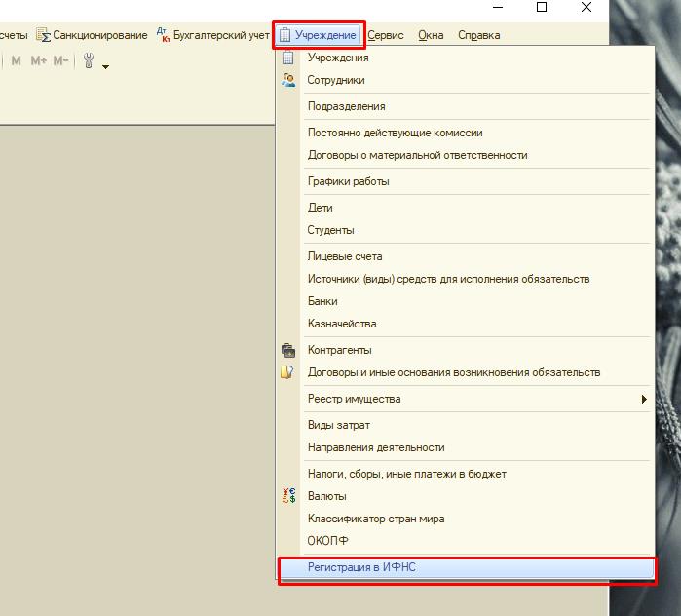Select Лицевые счета menu item

click(x=345, y=256)
